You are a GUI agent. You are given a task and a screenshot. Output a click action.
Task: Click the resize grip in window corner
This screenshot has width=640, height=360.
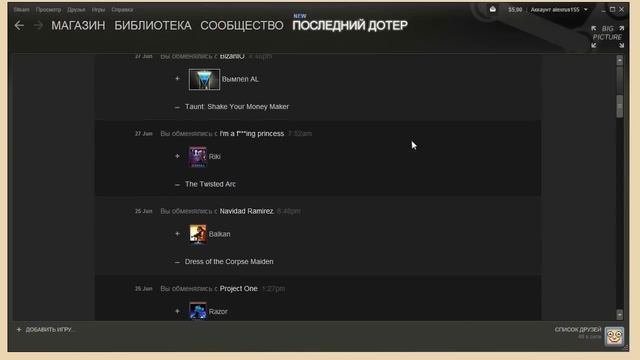tap(625, 347)
